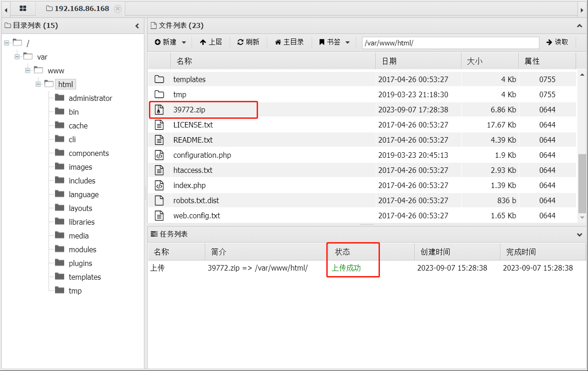Collapse the task list panel chevron
This screenshot has height=371, width=588.
tap(579, 235)
